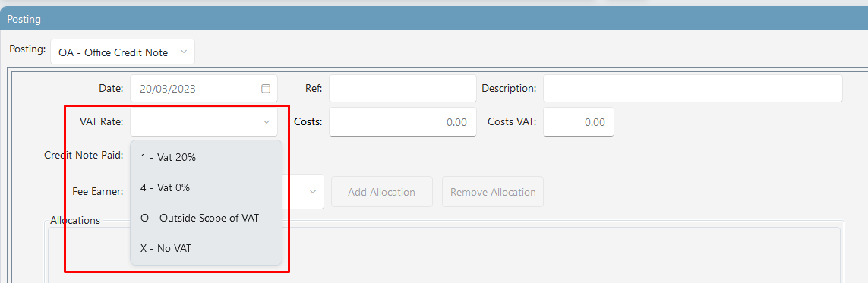Click inside the empty VAT Rate combo box
This screenshot has height=283, width=868.
click(204, 121)
